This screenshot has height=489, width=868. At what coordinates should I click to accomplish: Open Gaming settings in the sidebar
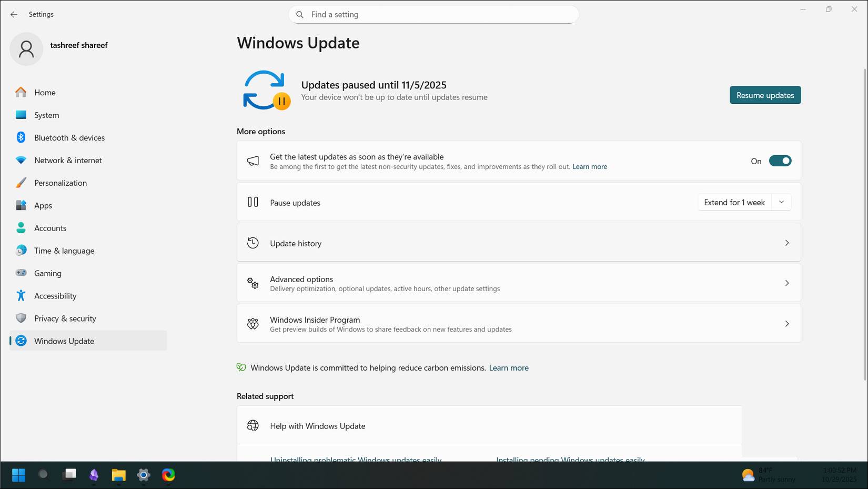(47, 273)
